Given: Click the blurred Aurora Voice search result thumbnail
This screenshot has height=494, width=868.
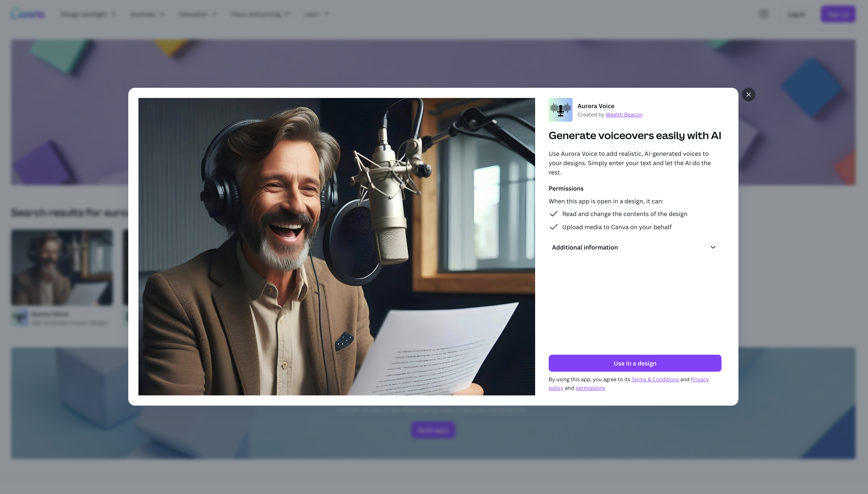Looking at the screenshot, I should [62, 267].
